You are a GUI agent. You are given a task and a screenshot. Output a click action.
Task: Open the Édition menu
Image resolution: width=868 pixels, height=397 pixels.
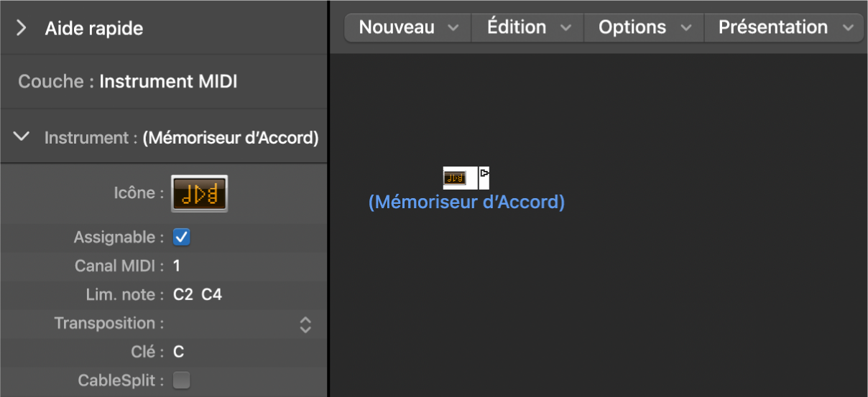528,27
